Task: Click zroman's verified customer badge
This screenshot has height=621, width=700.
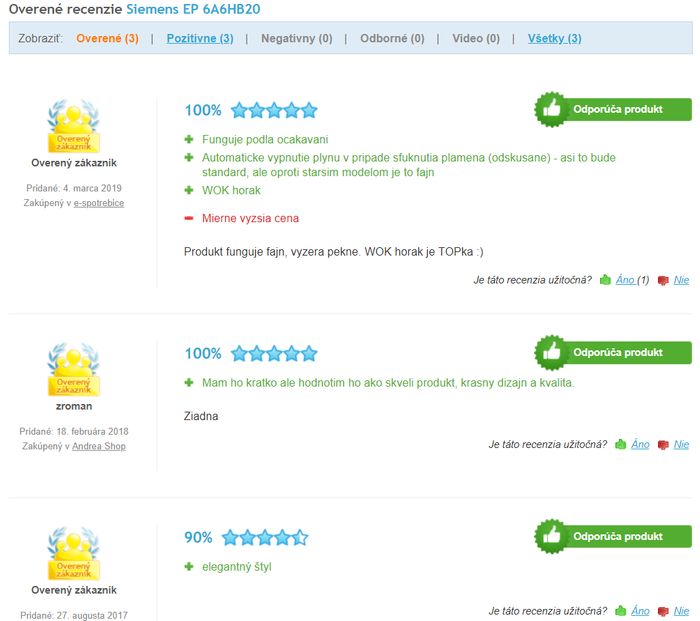Action: (x=74, y=370)
